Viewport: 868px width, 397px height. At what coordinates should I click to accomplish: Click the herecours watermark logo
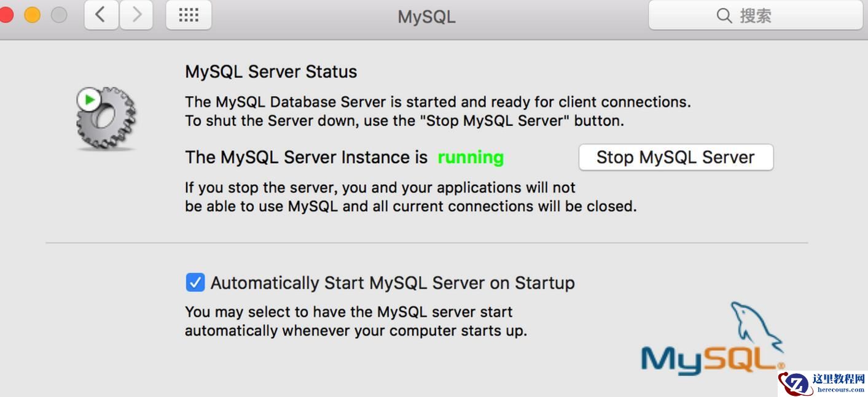tap(822, 383)
